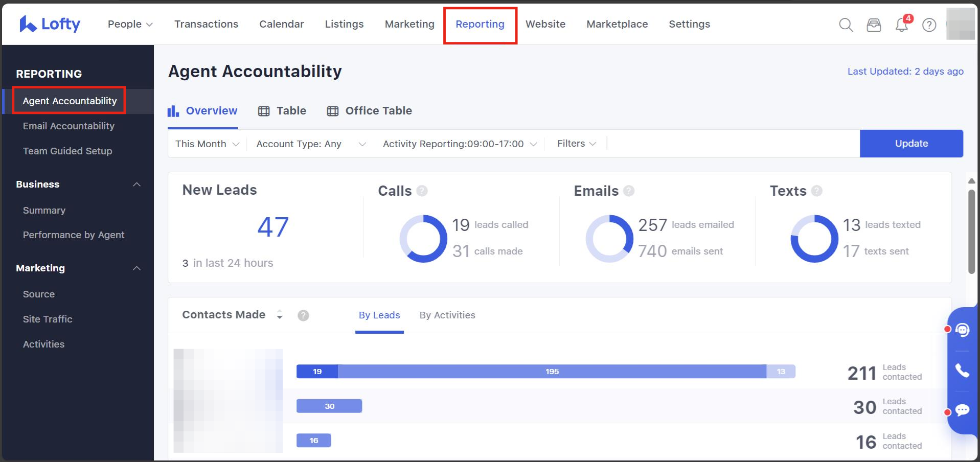
Task: Open the This Month date range dropdown
Action: [207, 144]
